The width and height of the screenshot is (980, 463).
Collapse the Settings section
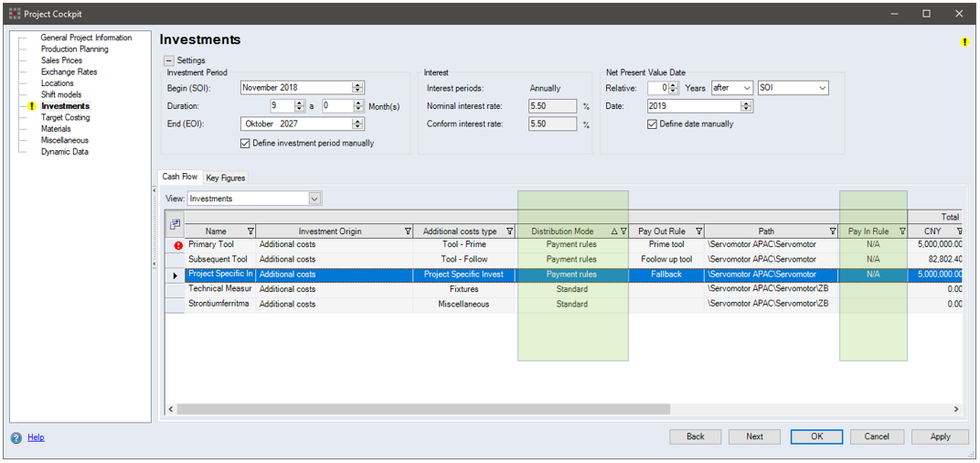click(169, 60)
